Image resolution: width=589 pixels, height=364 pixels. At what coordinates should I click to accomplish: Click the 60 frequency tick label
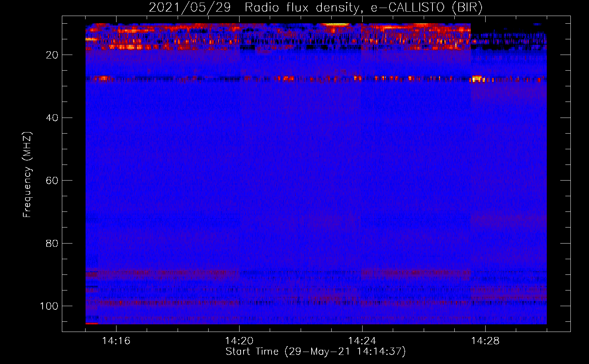[52, 181]
